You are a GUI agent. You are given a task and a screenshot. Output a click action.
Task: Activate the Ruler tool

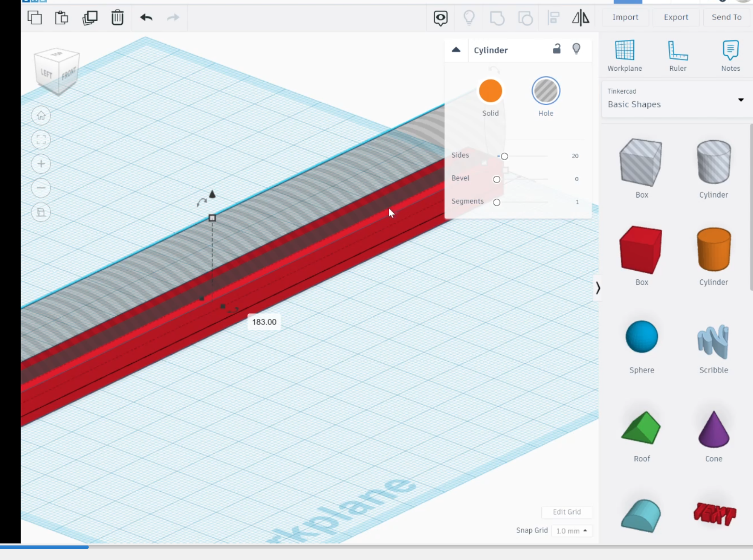coord(678,56)
